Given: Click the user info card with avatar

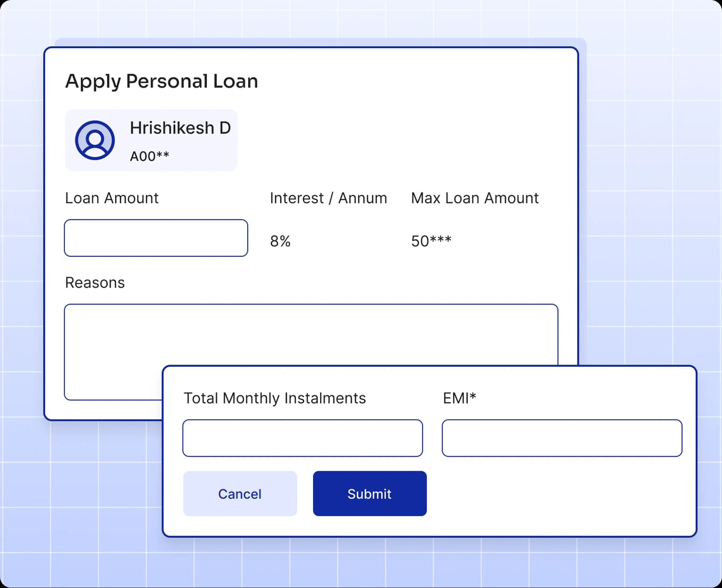Looking at the screenshot, I should 151,140.
